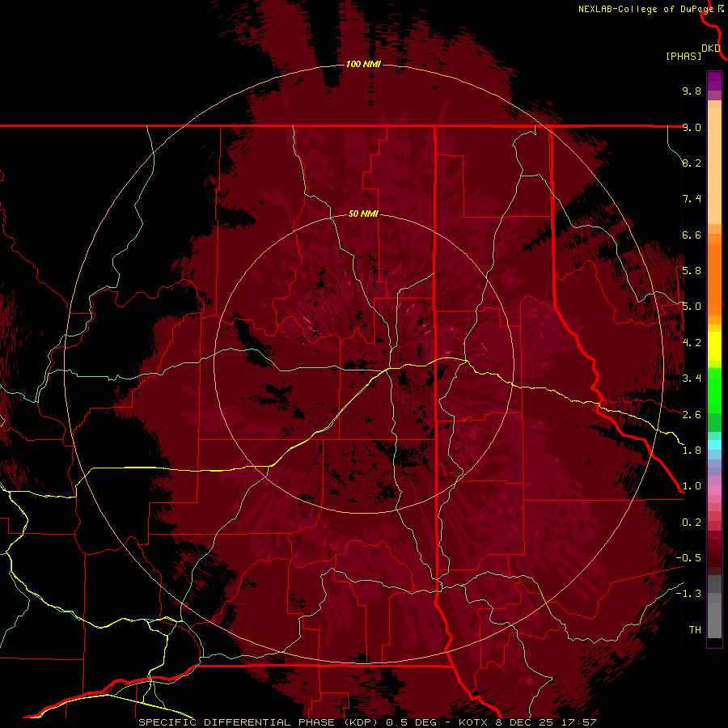This screenshot has width=728, height=728.
Task: Click the [PHAS] legend header
Action: 684,56
